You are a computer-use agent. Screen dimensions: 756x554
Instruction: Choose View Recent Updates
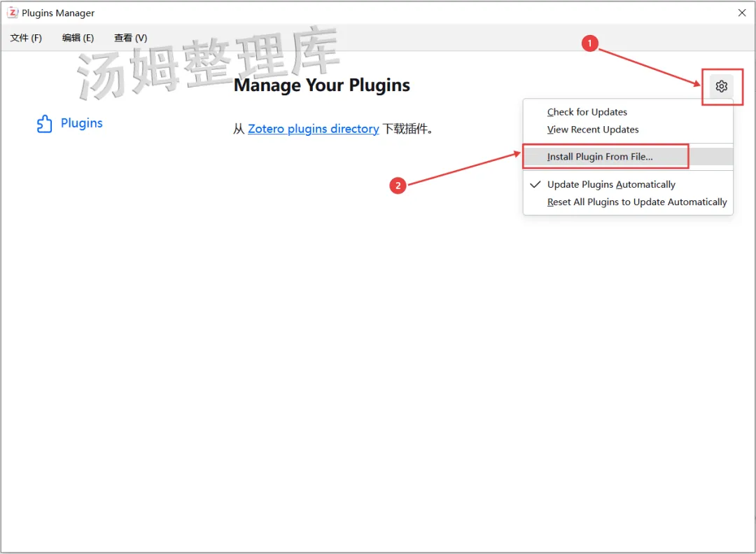point(628,130)
